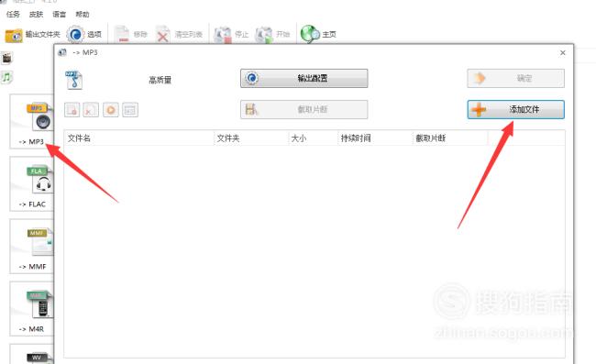This screenshot has height=364, width=596.
Task: Click the MP3 file icon in dialog
Action: click(73, 80)
